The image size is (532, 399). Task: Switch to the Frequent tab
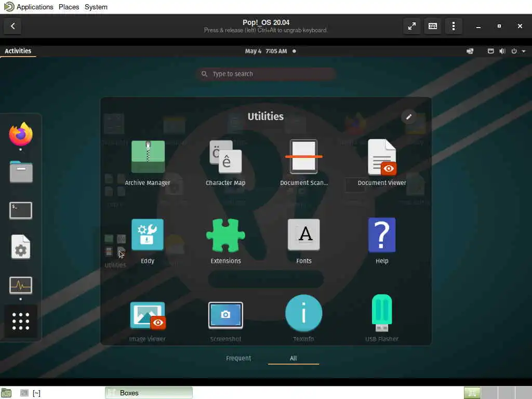point(238,358)
